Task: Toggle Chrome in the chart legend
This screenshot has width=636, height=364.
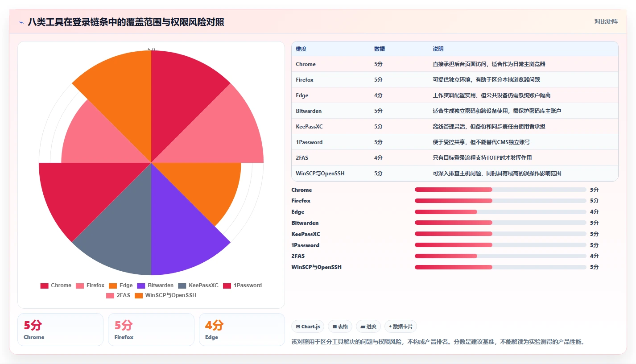Action: click(56, 285)
